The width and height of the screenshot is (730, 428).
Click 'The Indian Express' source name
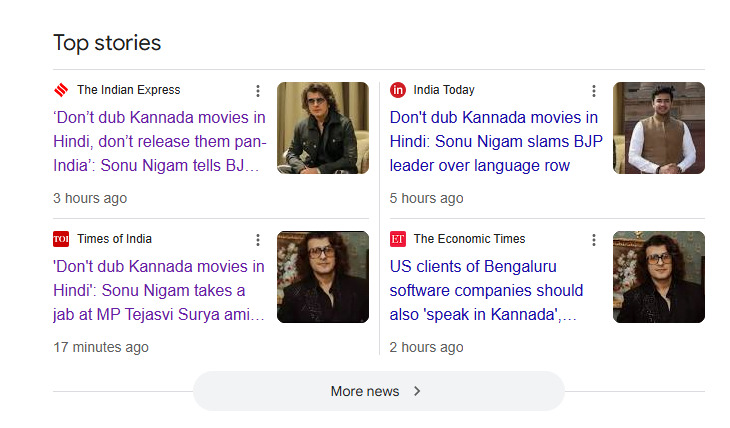[x=128, y=90]
